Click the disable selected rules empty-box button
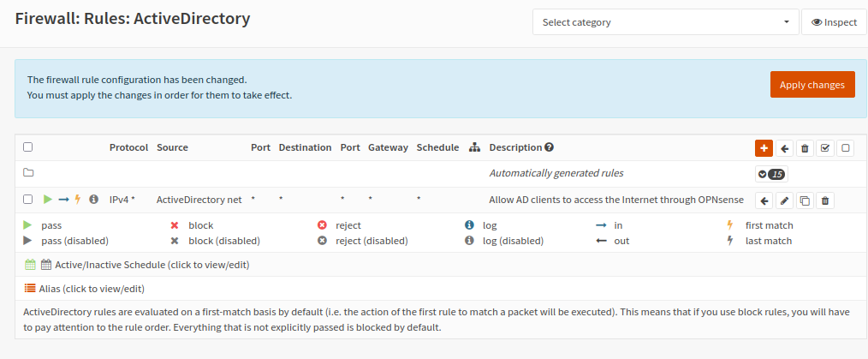The width and height of the screenshot is (868, 359). tap(846, 147)
